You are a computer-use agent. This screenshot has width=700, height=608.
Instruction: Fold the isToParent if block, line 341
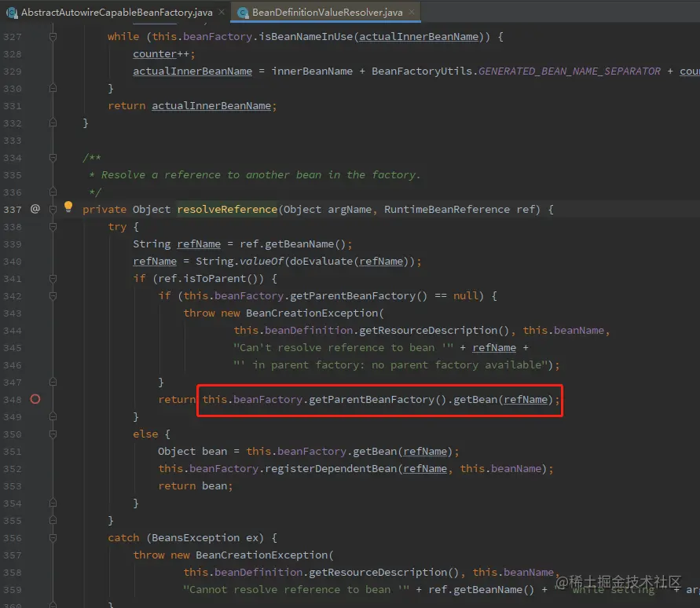(53, 279)
